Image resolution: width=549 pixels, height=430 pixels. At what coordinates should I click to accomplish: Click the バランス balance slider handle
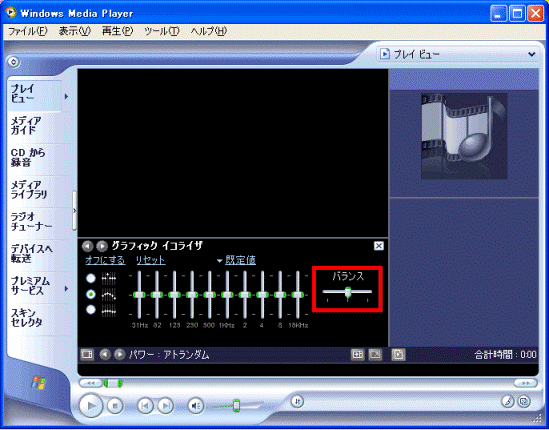pyautogui.click(x=348, y=292)
